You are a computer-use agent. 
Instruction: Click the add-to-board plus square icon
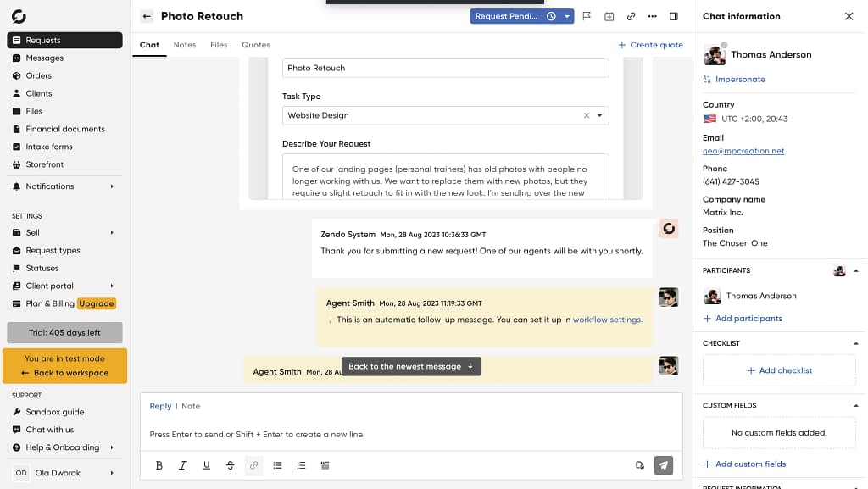pos(609,17)
